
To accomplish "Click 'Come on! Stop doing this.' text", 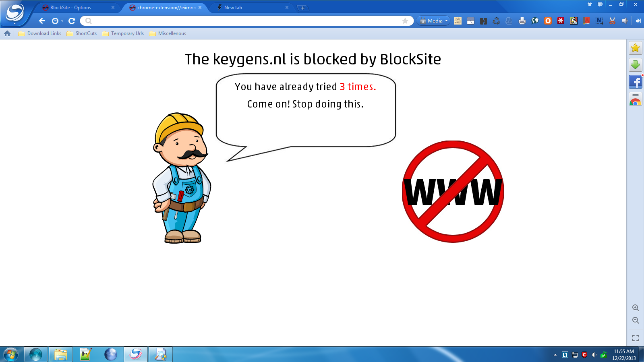I will (305, 104).
